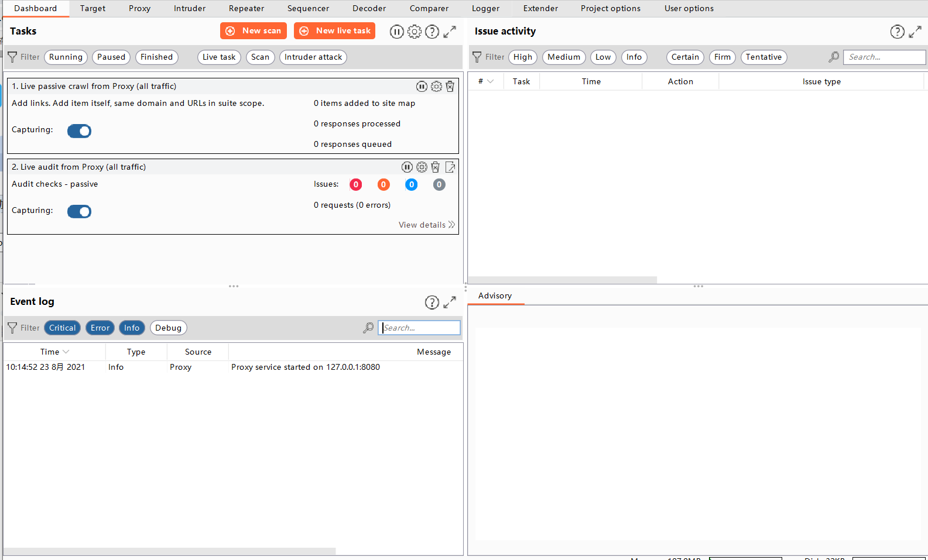The width and height of the screenshot is (928, 560).
Task: Filter tasks by Intruder attack
Action: [x=313, y=57]
